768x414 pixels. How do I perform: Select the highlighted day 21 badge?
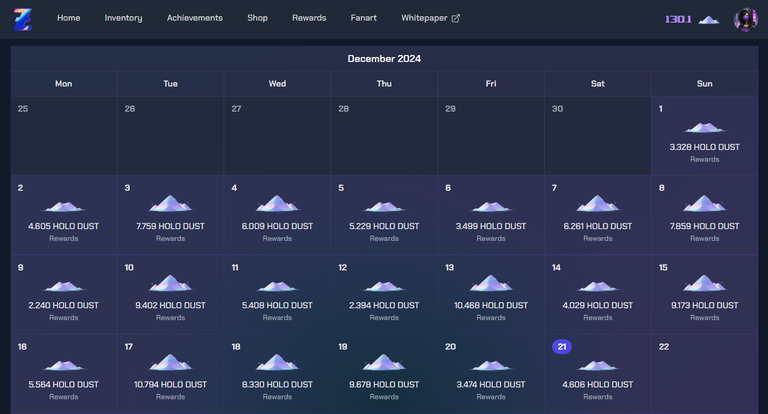coord(562,346)
